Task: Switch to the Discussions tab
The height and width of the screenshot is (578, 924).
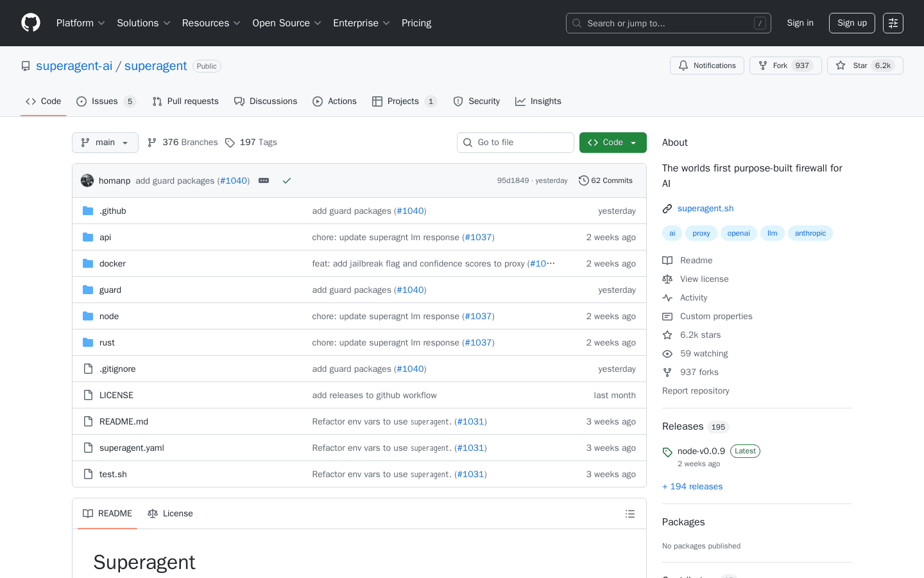Action: pos(266,101)
